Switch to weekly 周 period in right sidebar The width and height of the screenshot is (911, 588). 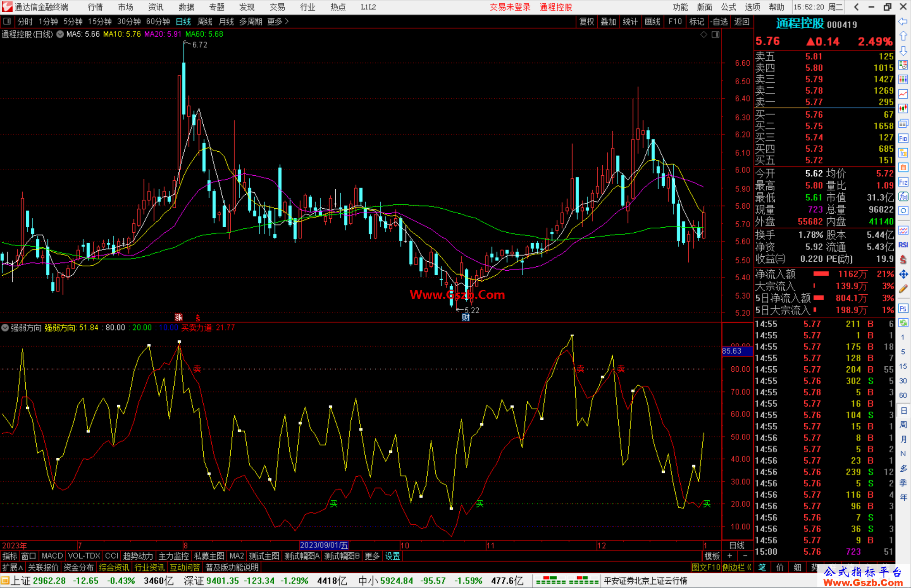(903, 424)
